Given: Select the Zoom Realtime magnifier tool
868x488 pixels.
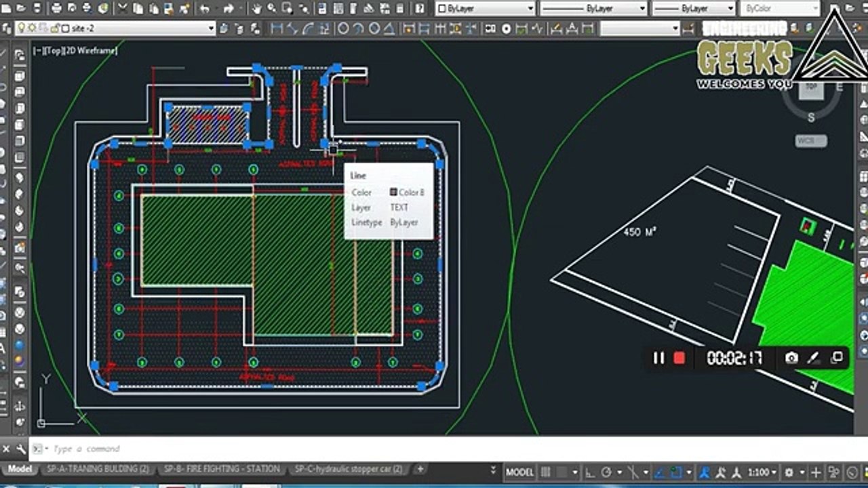Looking at the screenshot, I should (x=271, y=9).
